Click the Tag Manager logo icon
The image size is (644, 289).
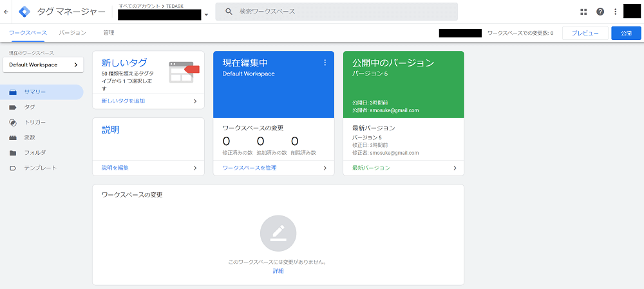[24, 12]
